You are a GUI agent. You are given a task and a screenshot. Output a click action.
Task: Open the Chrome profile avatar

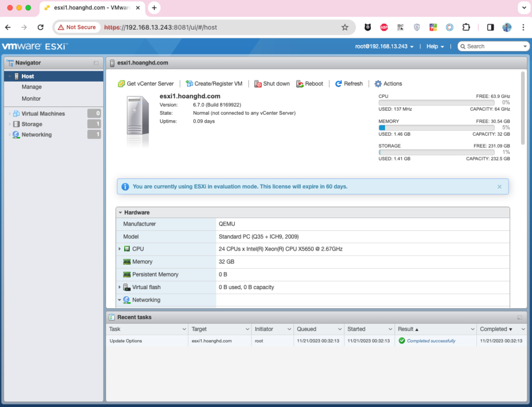click(507, 27)
